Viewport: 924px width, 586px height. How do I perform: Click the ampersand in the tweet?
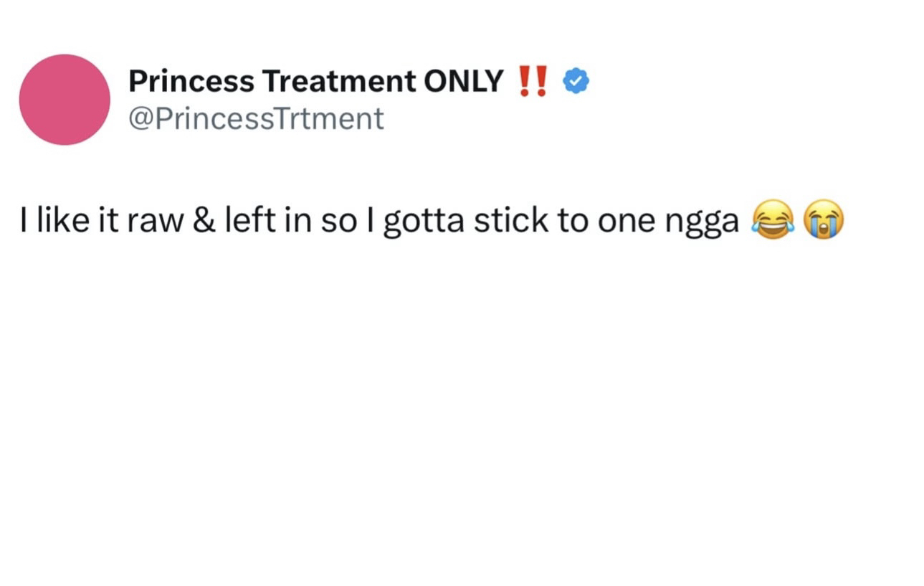pyautogui.click(x=204, y=221)
